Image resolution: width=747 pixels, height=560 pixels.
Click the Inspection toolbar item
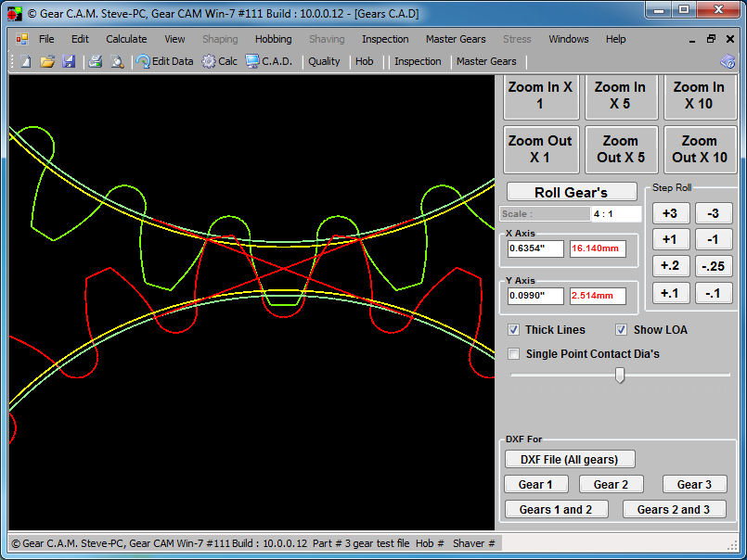tap(418, 61)
